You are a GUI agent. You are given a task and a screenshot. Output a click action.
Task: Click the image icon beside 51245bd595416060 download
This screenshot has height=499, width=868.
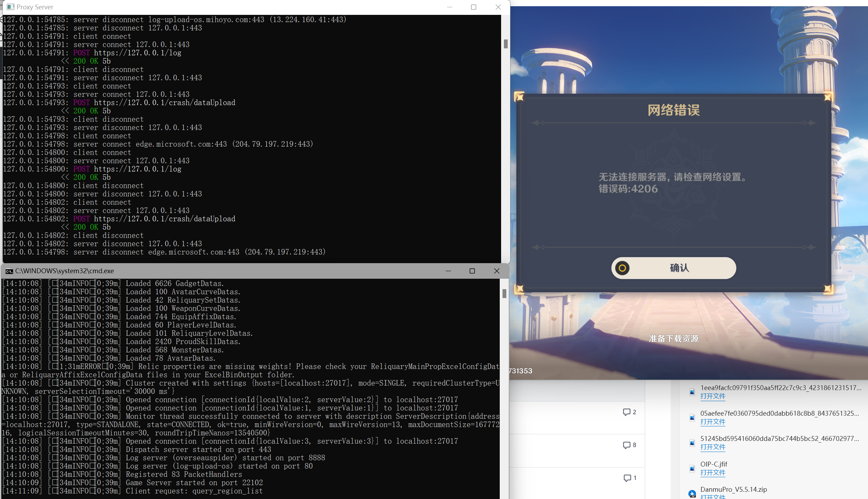tap(692, 443)
